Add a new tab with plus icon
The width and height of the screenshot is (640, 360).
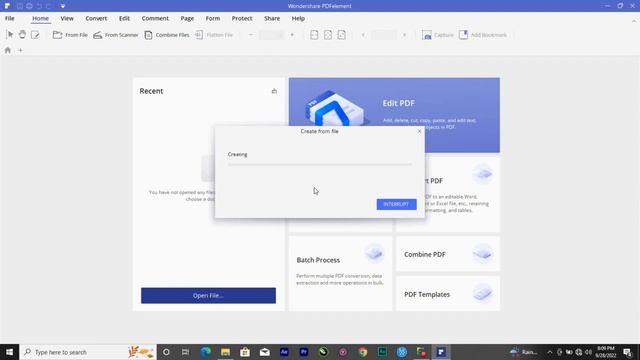(20, 50)
